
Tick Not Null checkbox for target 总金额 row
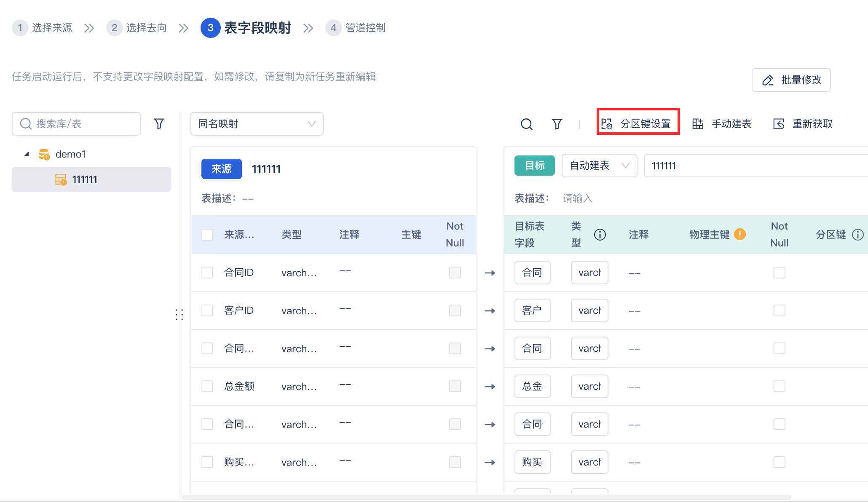[x=779, y=386]
